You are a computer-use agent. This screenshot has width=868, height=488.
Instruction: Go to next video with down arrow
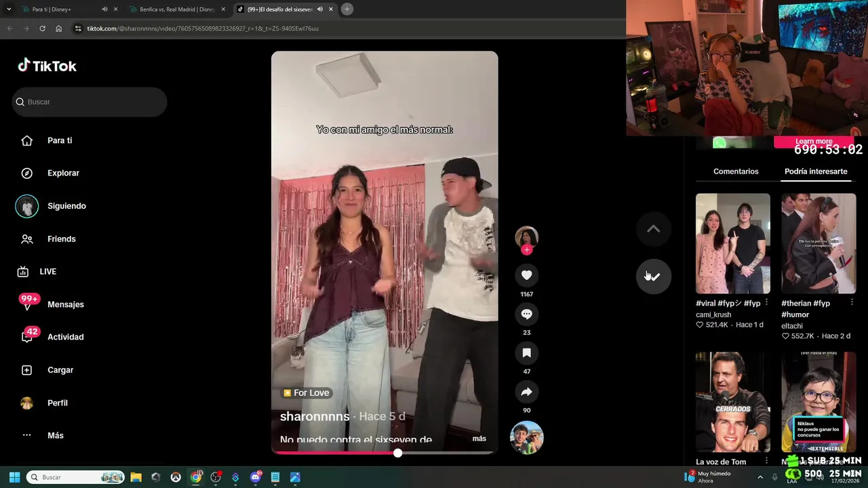653,277
